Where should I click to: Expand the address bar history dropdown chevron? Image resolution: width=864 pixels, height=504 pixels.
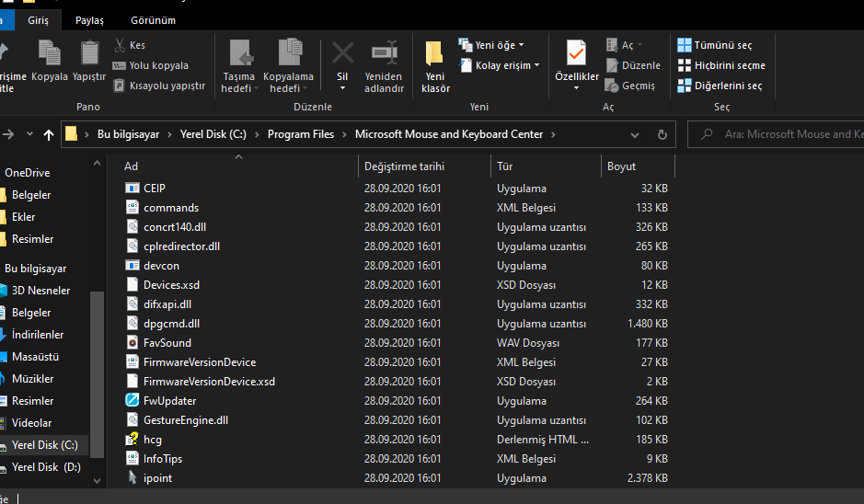click(x=636, y=134)
